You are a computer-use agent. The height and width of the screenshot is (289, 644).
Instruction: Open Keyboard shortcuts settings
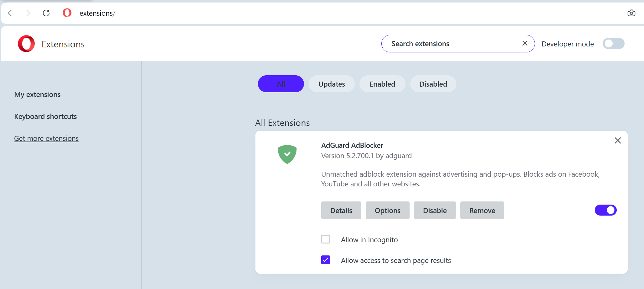[45, 116]
